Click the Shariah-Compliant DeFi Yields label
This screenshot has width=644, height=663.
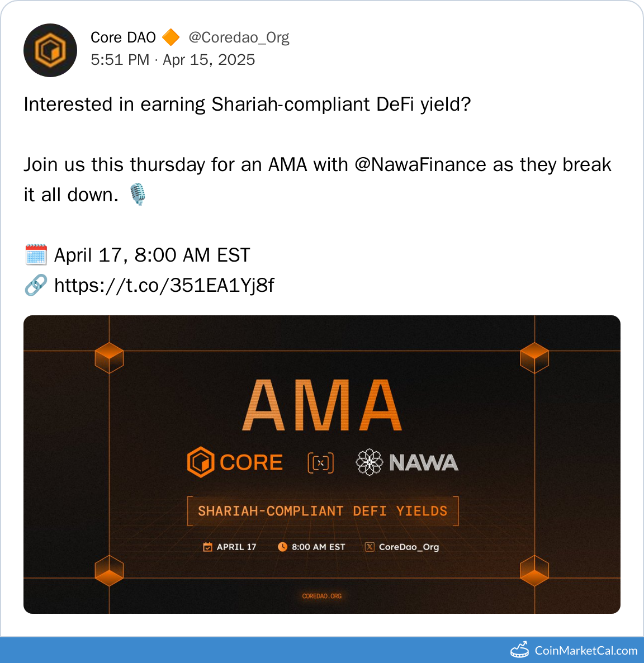(323, 511)
